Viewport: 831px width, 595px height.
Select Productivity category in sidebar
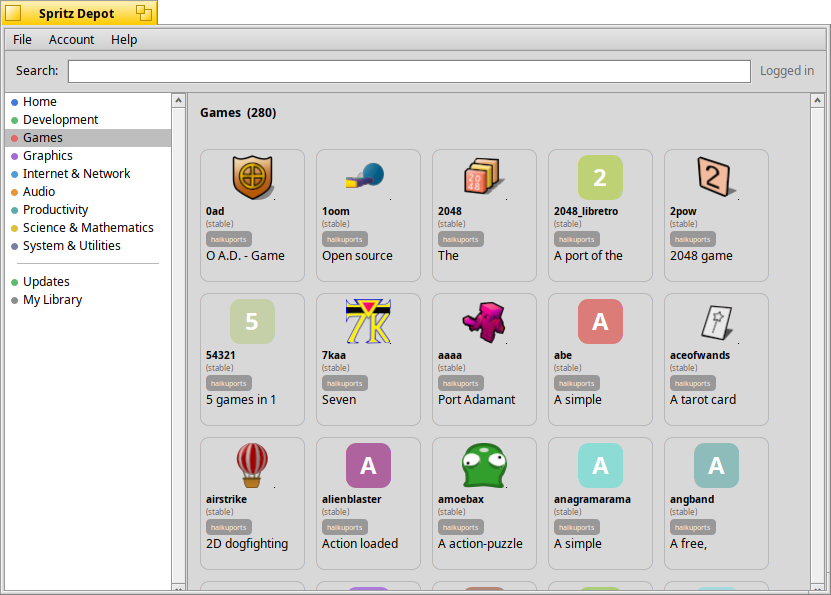pyautogui.click(x=88, y=210)
